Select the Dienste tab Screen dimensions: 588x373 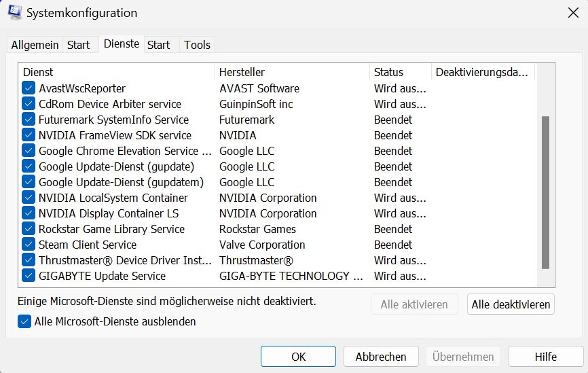(x=122, y=44)
